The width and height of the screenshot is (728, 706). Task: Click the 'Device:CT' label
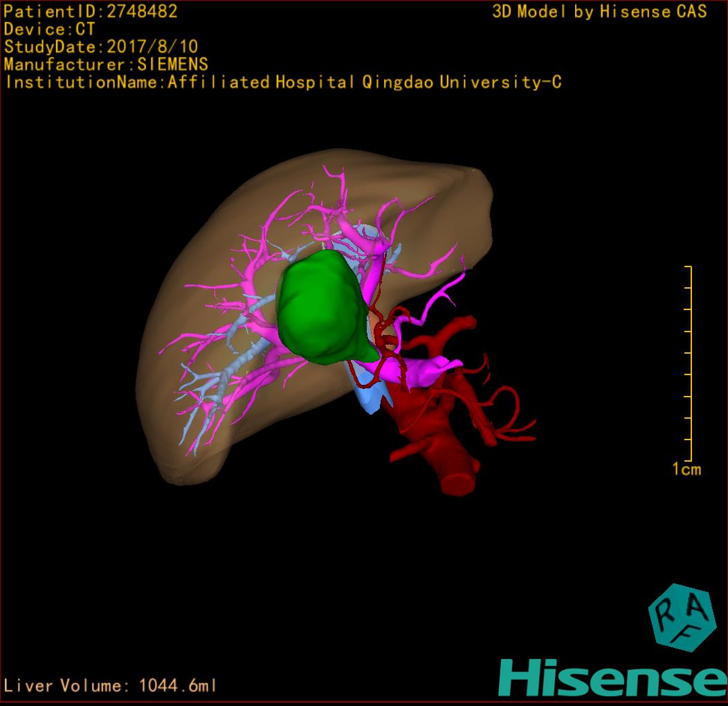pyautogui.click(x=49, y=29)
